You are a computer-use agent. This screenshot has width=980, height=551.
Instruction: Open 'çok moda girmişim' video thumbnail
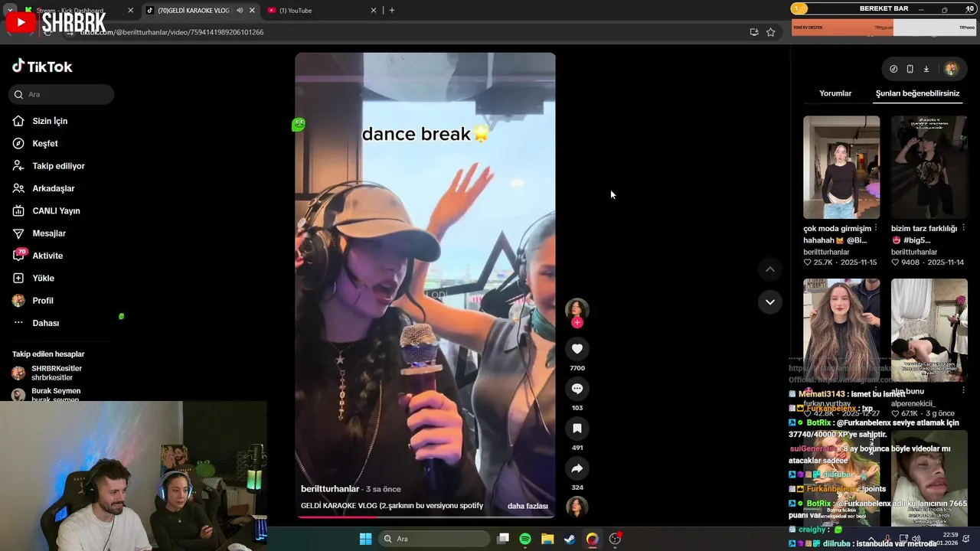pos(841,167)
